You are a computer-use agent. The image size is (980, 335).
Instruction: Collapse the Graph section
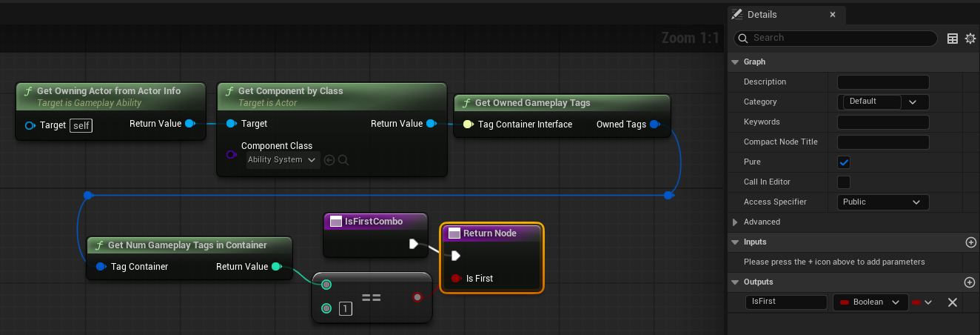pos(735,62)
